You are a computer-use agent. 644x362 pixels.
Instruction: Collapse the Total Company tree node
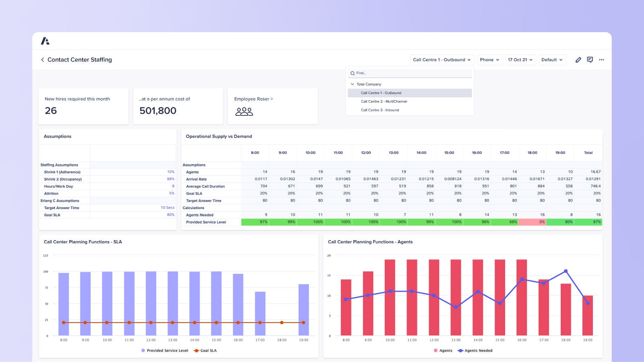[353, 84]
